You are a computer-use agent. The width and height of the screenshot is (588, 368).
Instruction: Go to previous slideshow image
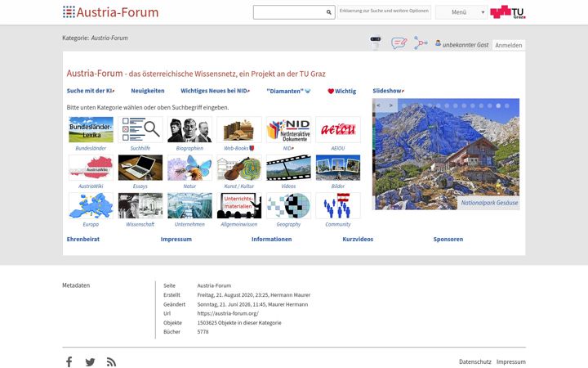[379, 105]
